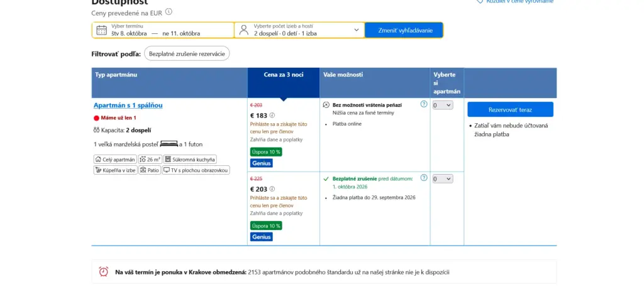Screen dimensions: 644x294
Task: Click 'Celý apartmán' amenity tag
Action: (x=115, y=160)
